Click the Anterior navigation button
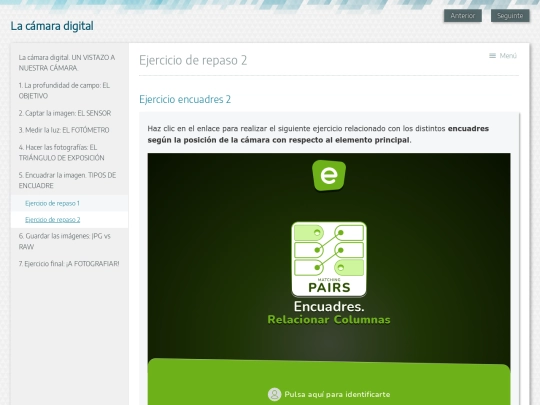 (463, 16)
